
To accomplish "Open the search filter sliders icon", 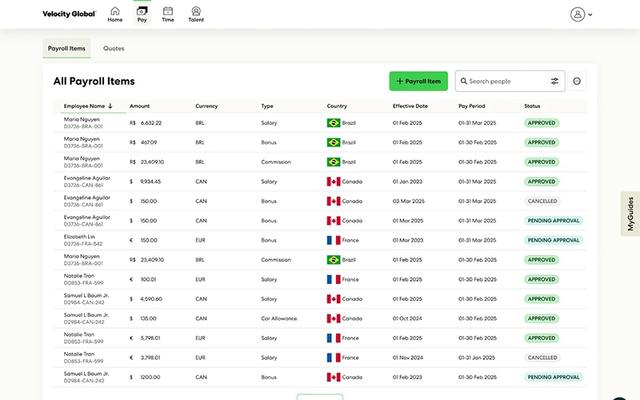I will pyautogui.click(x=554, y=81).
